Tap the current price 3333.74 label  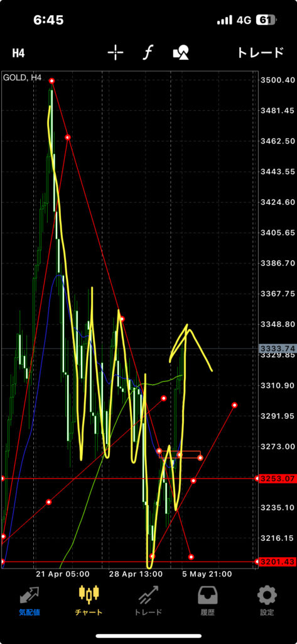tap(278, 348)
